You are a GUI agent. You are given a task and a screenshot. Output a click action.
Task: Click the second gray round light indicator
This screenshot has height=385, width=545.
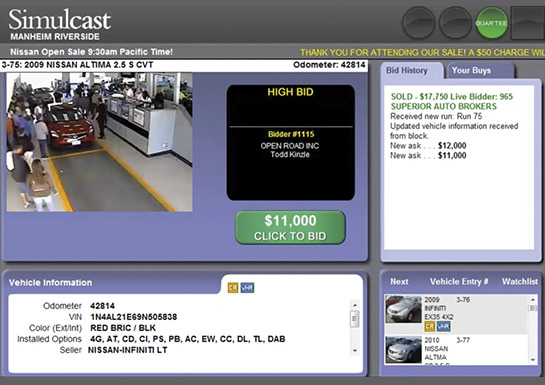455,23
